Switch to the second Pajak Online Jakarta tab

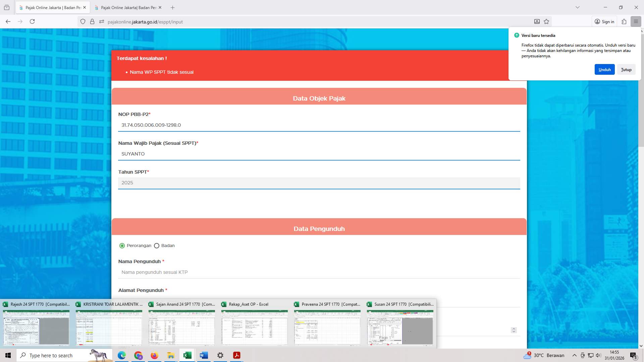127,7
